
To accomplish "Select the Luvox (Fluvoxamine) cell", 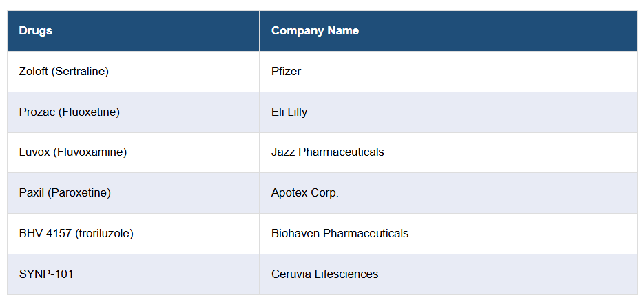I will coord(73,152).
